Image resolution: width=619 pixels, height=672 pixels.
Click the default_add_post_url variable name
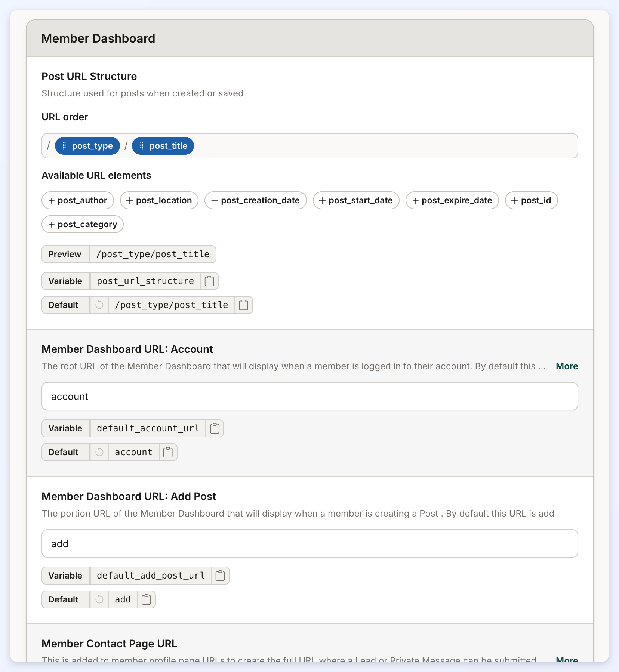(x=151, y=576)
